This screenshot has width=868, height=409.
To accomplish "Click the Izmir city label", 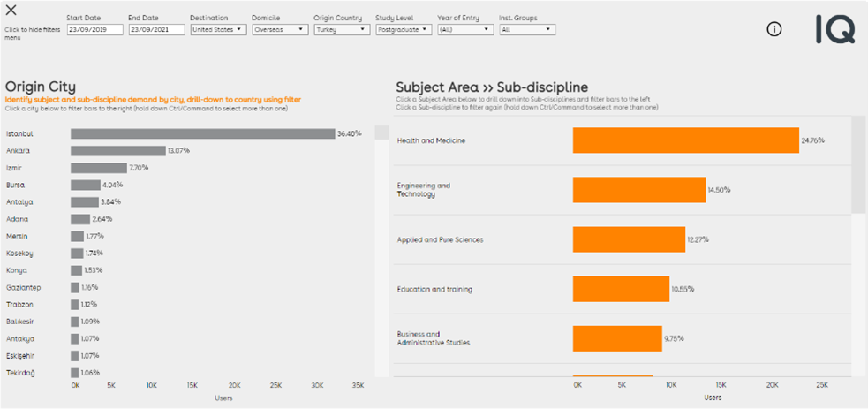I will click(x=16, y=168).
